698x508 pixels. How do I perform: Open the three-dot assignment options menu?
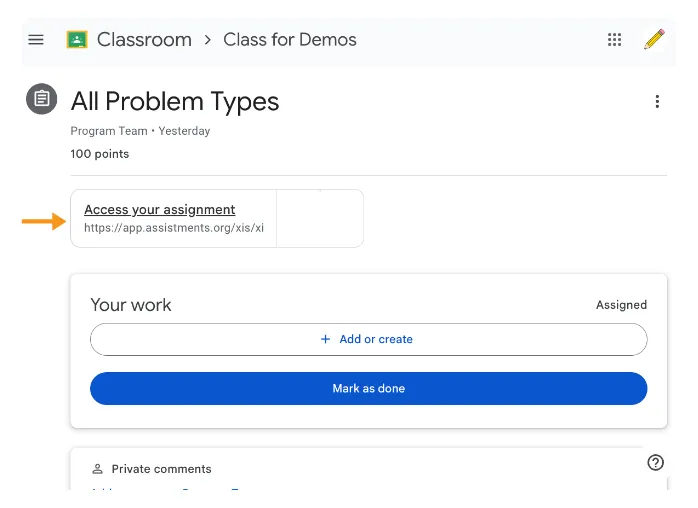point(657,102)
